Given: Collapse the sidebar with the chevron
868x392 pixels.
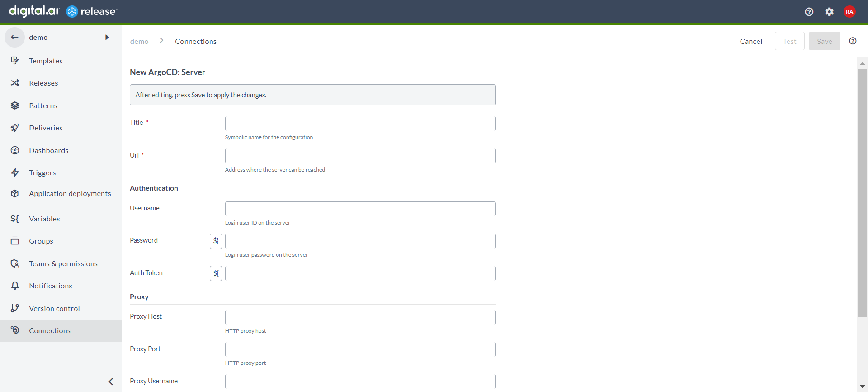Looking at the screenshot, I should click(111, 382).
